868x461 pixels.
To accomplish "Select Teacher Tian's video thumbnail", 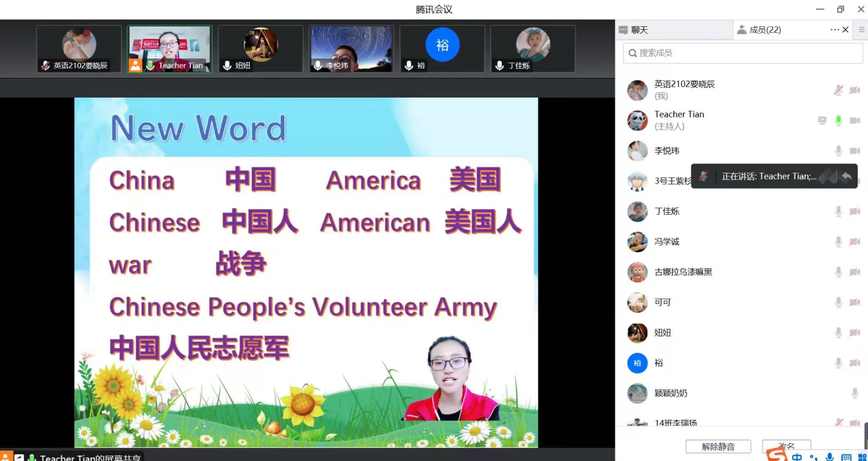I will tap(169, 49).
